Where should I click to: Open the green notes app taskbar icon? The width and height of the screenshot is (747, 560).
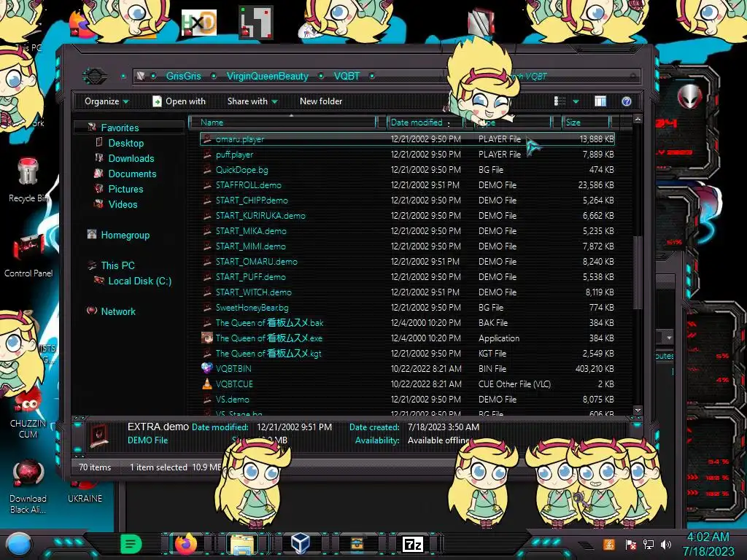131,544
